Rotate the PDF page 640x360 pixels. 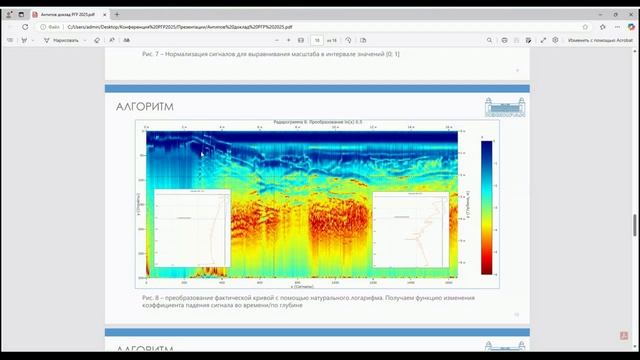(348, 40)
